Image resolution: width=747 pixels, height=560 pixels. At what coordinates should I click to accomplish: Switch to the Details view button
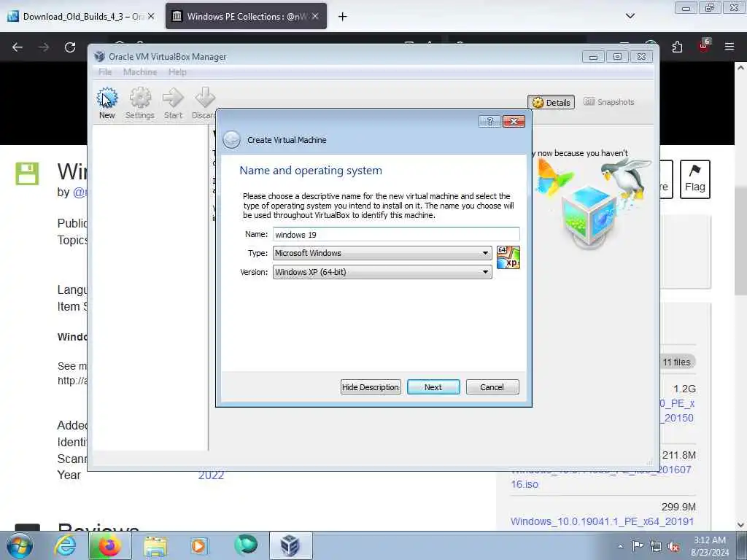coord(551,102)
